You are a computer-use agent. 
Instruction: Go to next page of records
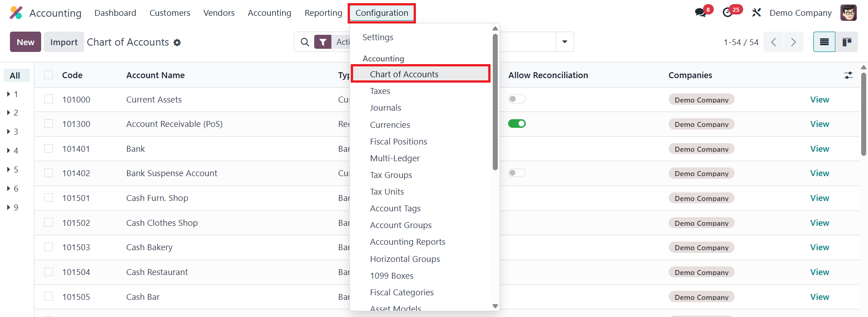click(x=793, y=42)
